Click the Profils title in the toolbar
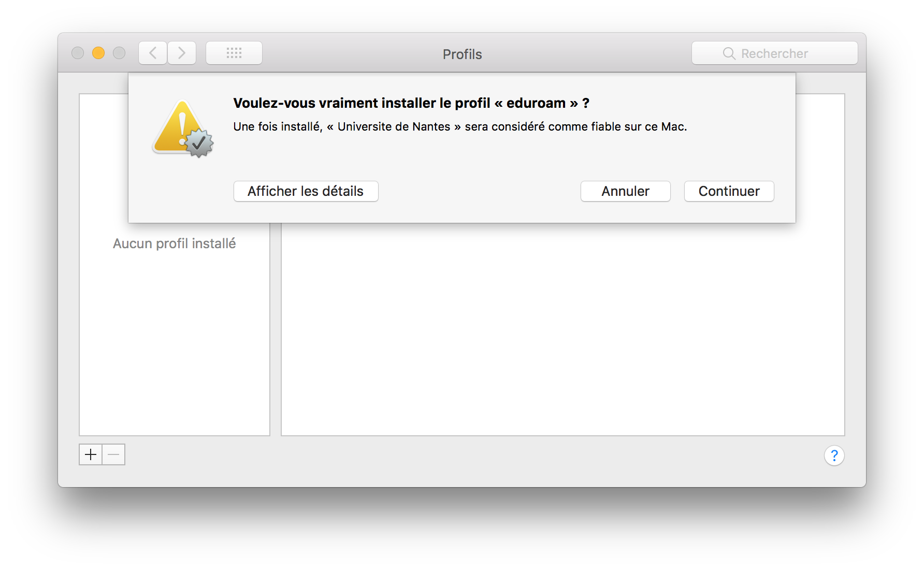The height and width of the screenshot is (570, 924). (x=461, y=54)
